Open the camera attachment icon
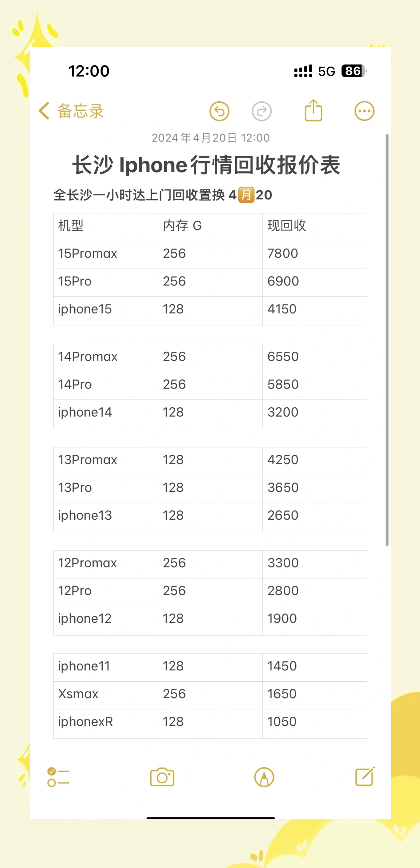The width and height of the screenshot is (420, 868). pyautogui.click(x=162, y=777)
